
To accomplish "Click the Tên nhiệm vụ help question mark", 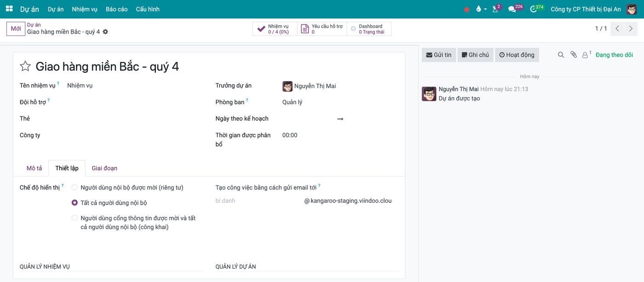I will 58,84.
